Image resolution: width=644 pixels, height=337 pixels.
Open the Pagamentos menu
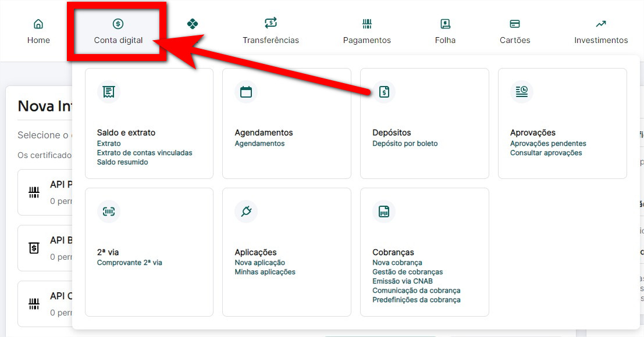pyautogui.click(x=367, y=31)
